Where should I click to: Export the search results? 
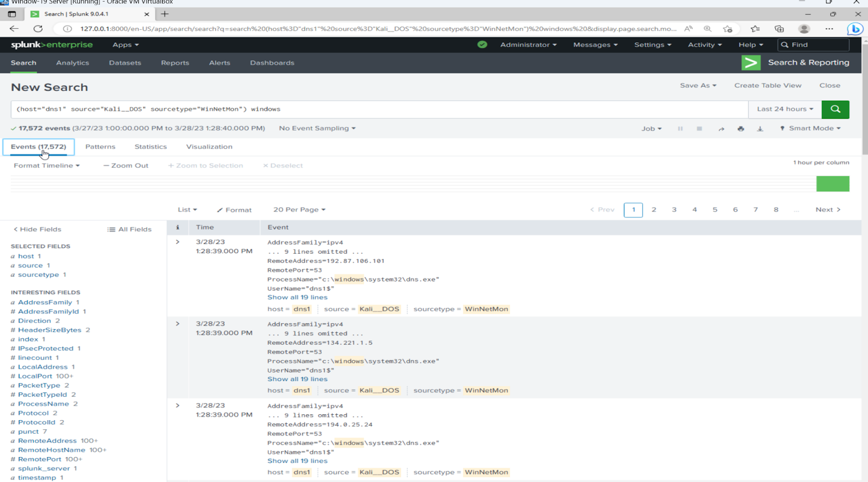tap(760, 128)
